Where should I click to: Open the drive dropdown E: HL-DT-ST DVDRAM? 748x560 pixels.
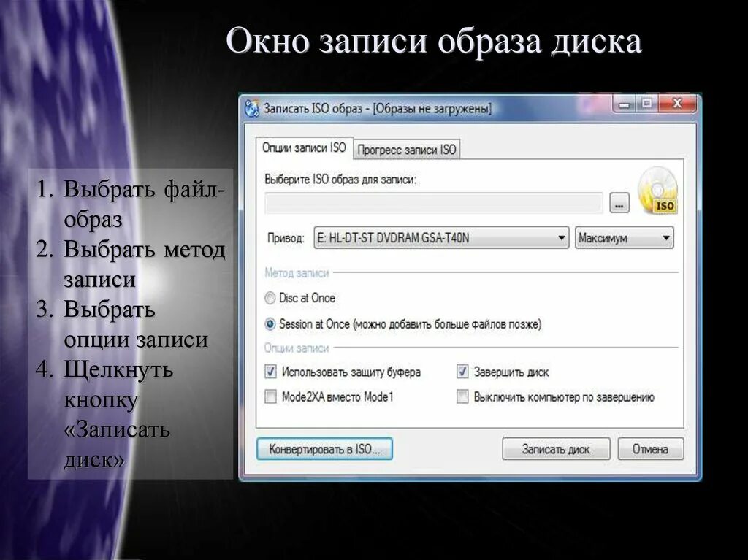point(441,237)
